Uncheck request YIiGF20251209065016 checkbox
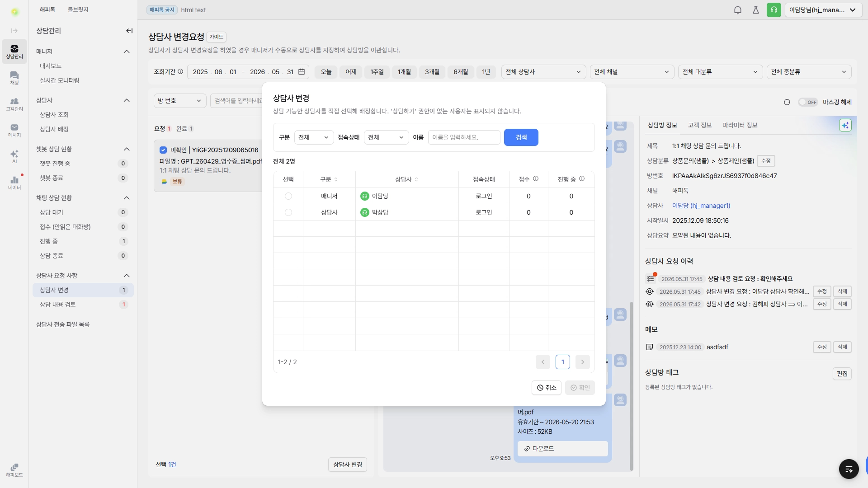Viewport: 868px width, 488px height. (x=163, y=150)
